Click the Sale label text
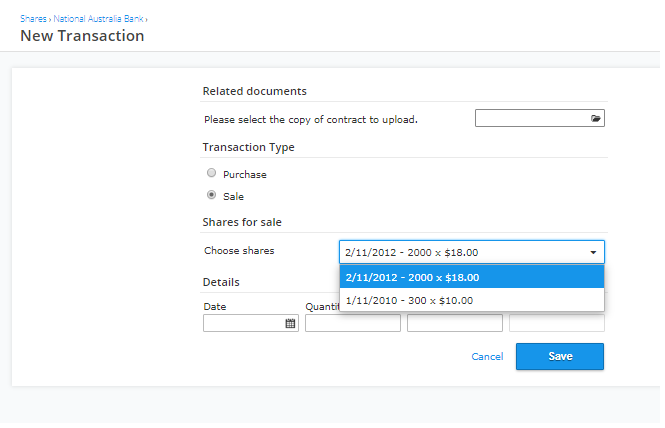Image resolution: width=665 pixels, height=428 pixels. pyautogui.click(x=233, y=196)
